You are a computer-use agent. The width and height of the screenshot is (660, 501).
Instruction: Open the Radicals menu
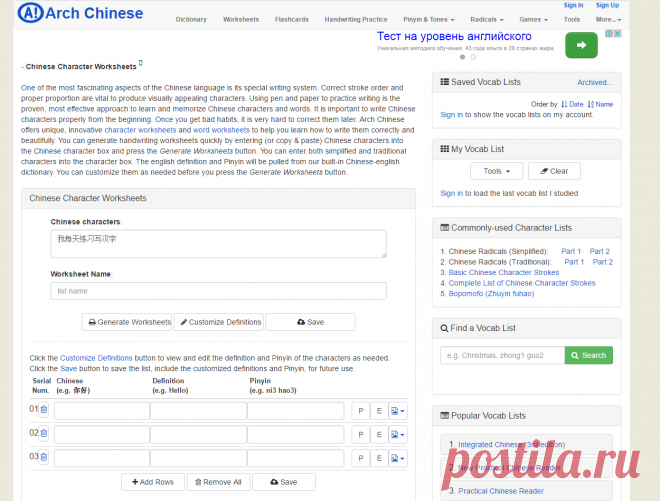(487, 19)
